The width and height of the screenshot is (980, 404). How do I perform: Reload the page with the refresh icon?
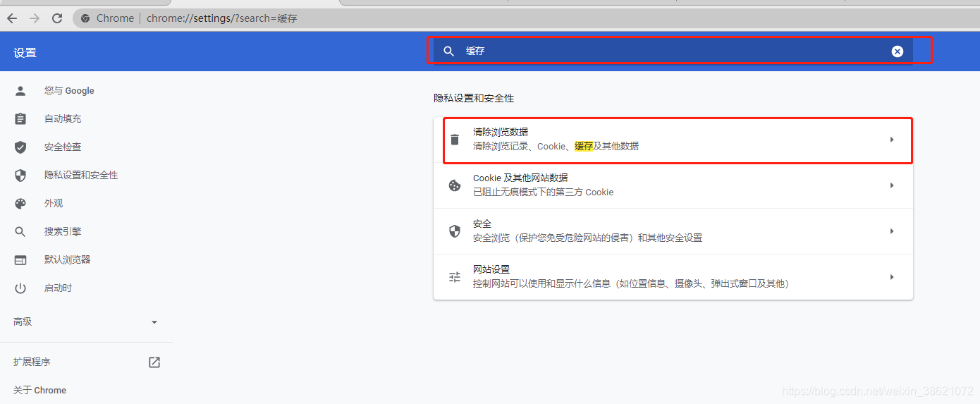[57, 18]
